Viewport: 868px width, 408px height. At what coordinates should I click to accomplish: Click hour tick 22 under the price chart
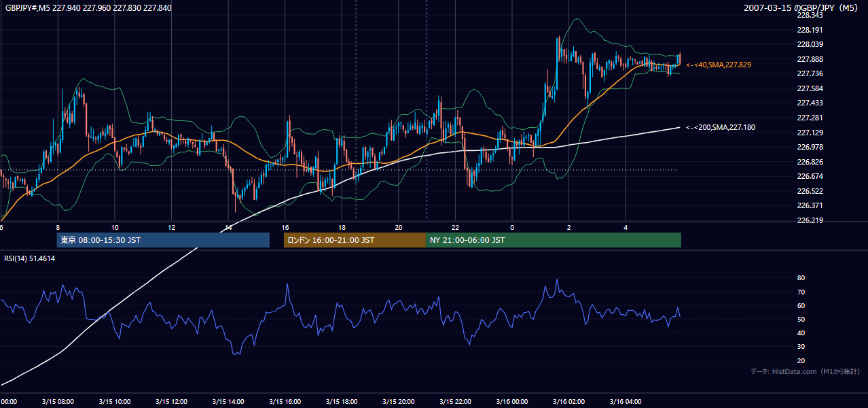coord(455,227)
